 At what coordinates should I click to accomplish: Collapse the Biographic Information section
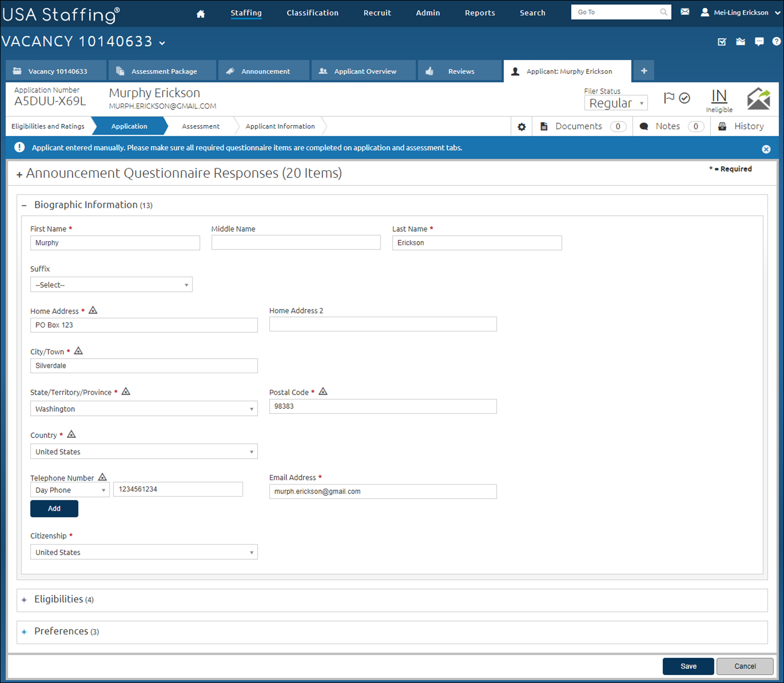(x=24, y=205)
